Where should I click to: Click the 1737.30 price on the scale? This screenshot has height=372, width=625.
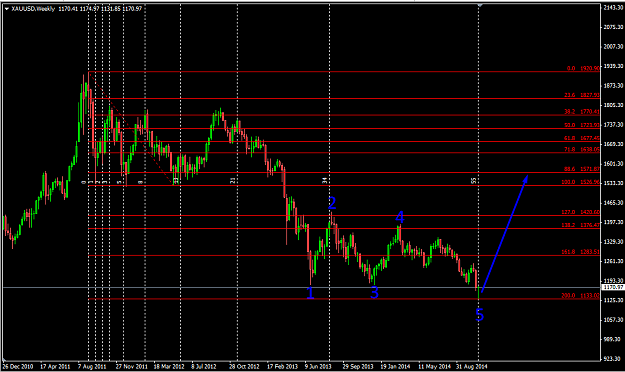point(614,125)
